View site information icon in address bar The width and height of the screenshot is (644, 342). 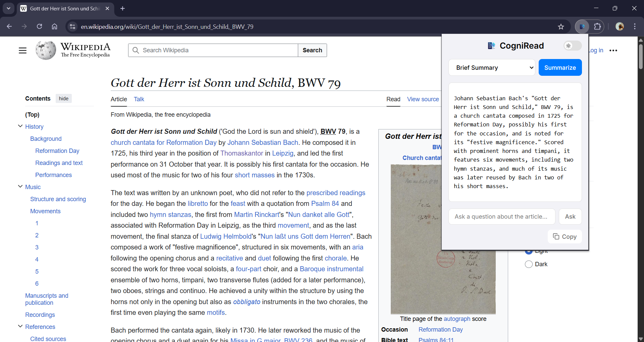(72, 26)
